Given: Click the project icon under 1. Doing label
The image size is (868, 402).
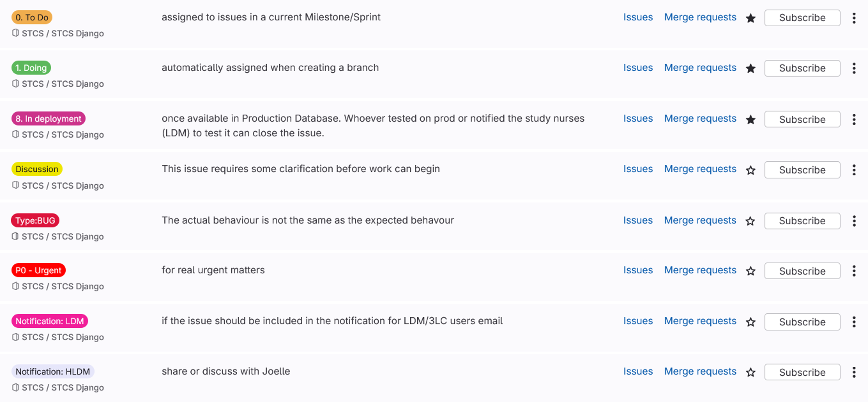Looking at the screenshot, I should click(x=15, y=83).
